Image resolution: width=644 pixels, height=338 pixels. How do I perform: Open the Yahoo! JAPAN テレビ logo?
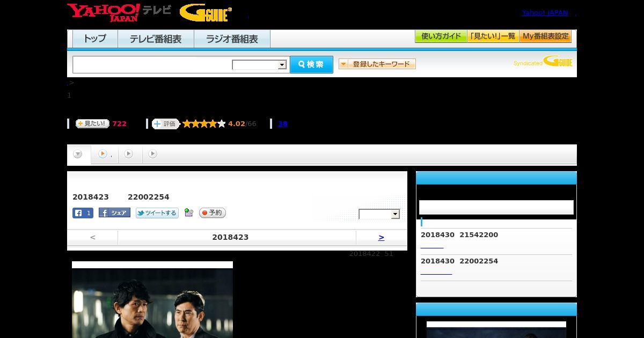(x=119, y=12)
